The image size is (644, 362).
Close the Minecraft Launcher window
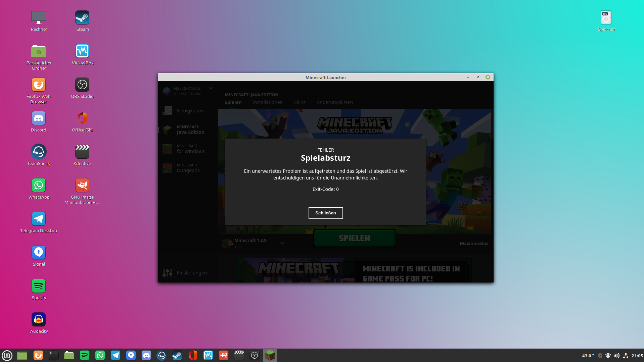tap(488, 77)
